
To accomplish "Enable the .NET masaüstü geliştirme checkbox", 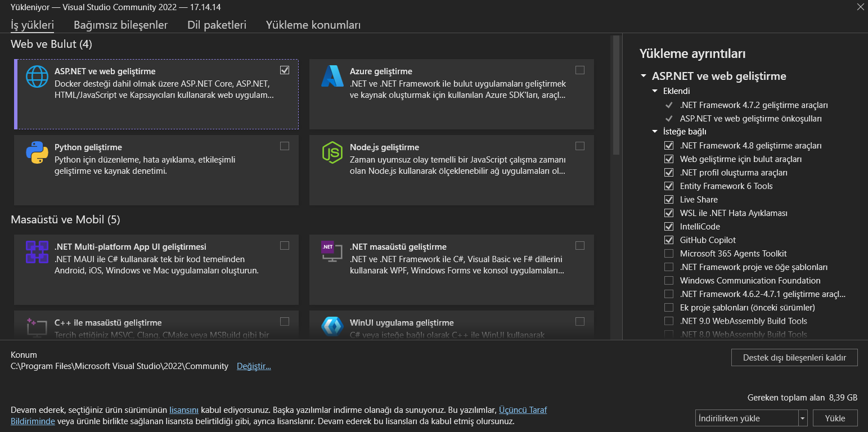I will click(x=580, y=245).
